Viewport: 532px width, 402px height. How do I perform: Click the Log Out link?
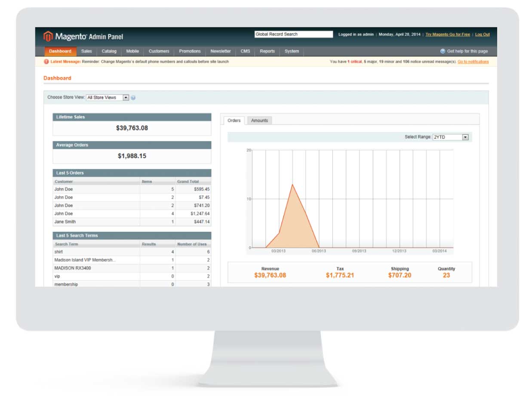pyautogui.click(x=482, y=34)
